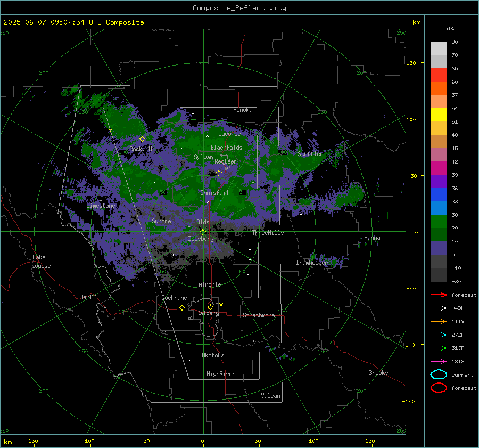Click the Ponoka city label
This screenshot has height=448, width=479.
pyautogui.click(x=243, y=110)
